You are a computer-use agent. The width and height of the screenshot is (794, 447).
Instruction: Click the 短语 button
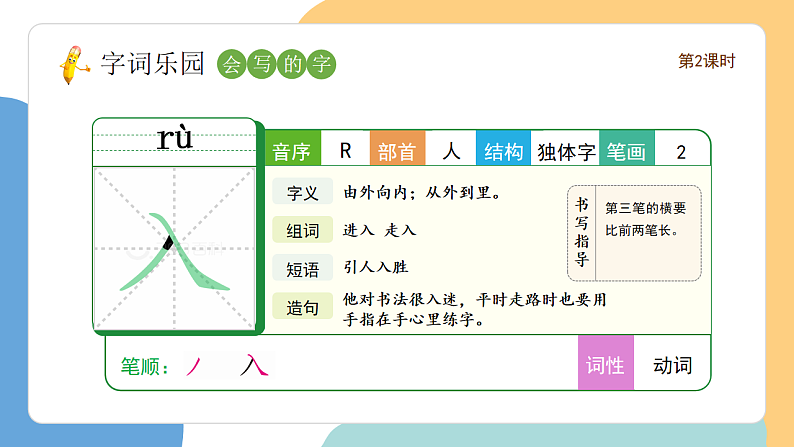pos(302,269)
